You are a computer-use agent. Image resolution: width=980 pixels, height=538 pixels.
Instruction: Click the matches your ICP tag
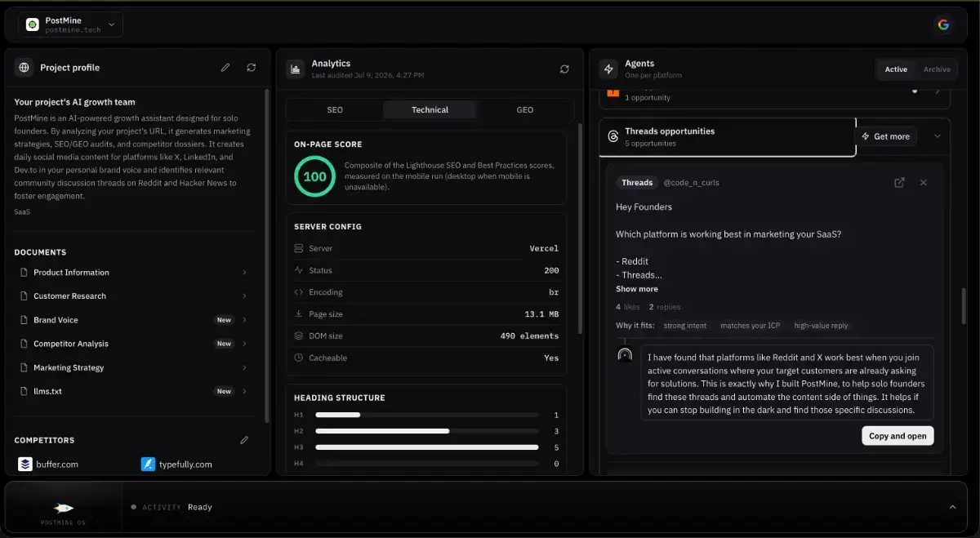coord(750,326)
